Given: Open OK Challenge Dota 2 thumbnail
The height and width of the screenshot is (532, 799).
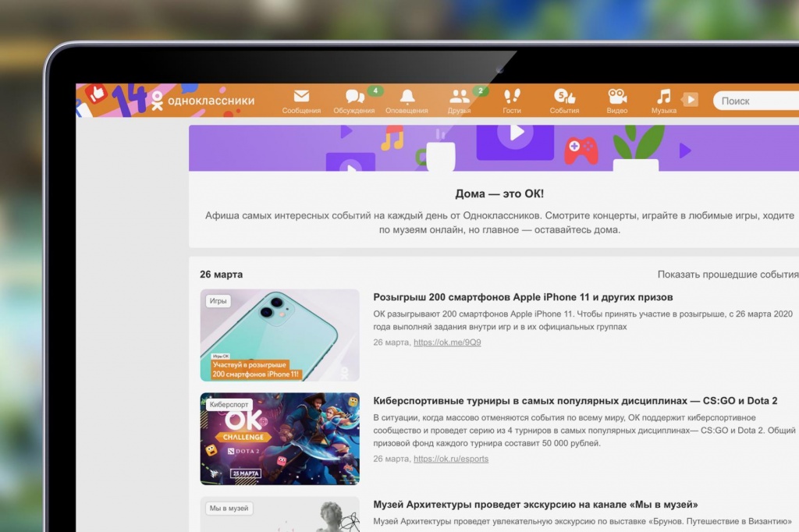Looking at the screenshot, I should click(280, 438).
